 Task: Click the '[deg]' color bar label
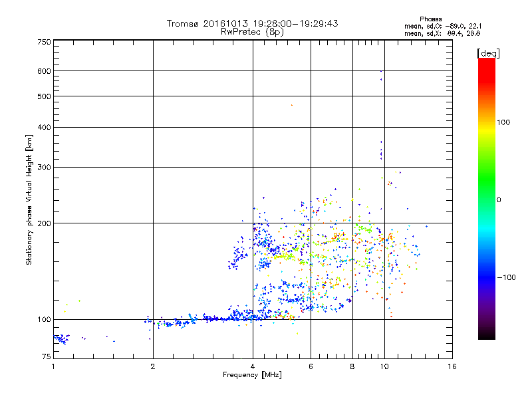[488, 53]
